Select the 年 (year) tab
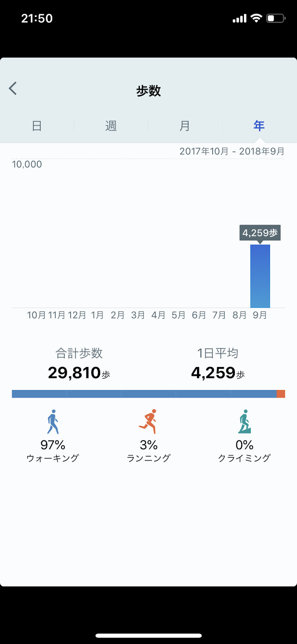 [259, 126]
